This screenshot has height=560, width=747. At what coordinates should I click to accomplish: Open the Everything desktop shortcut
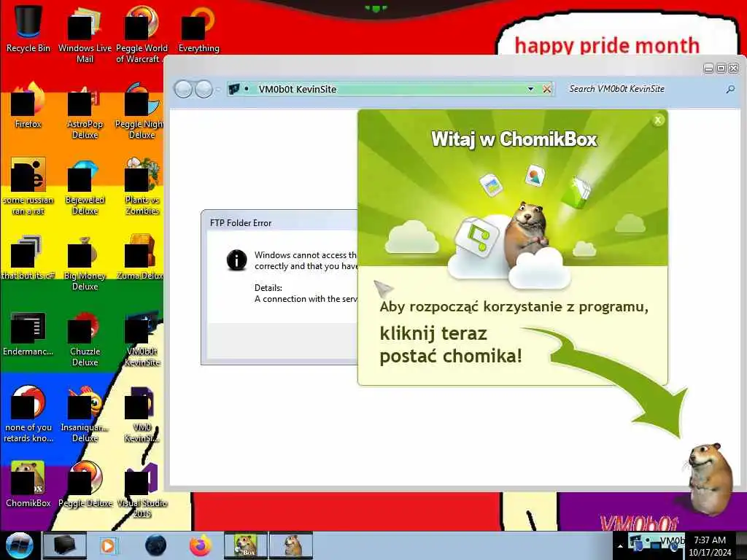coord(198,28)
